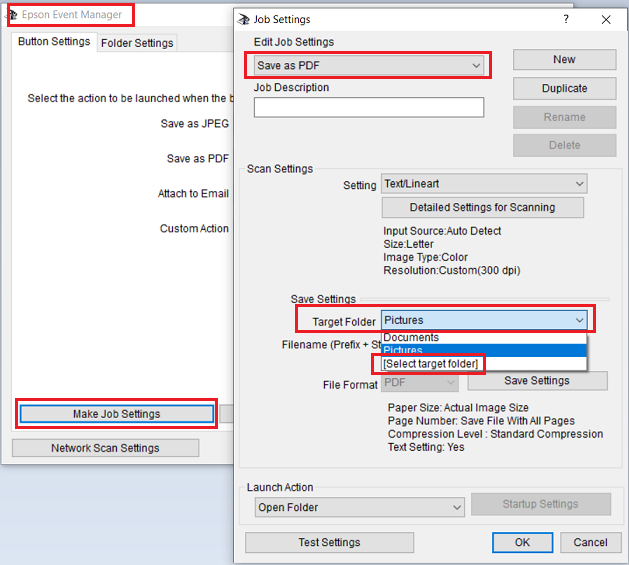Open the Launch Action dropdown showing Open Folder
This screenshot has width=629, height=565.
coord(359,507)
